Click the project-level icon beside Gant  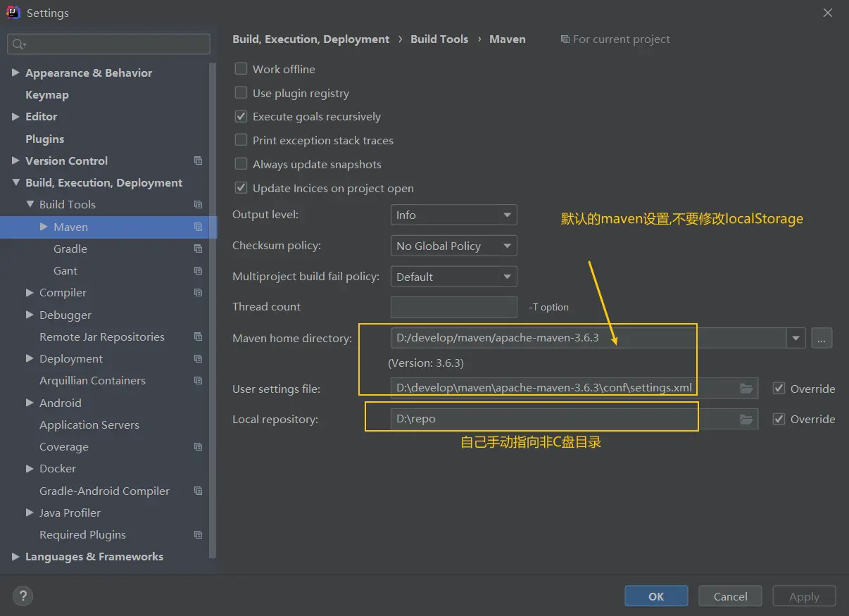[198, 270]
